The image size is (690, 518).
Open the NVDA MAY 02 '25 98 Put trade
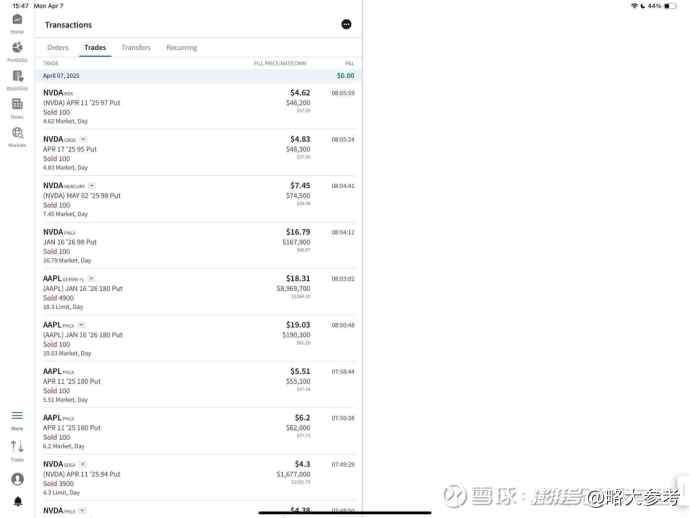coord(198,199)
